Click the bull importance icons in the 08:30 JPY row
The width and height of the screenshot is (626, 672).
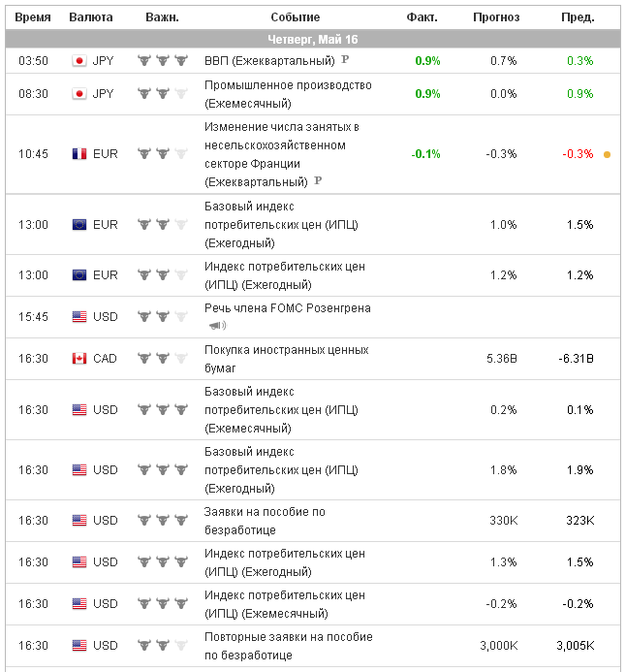(x=162, y=94)
